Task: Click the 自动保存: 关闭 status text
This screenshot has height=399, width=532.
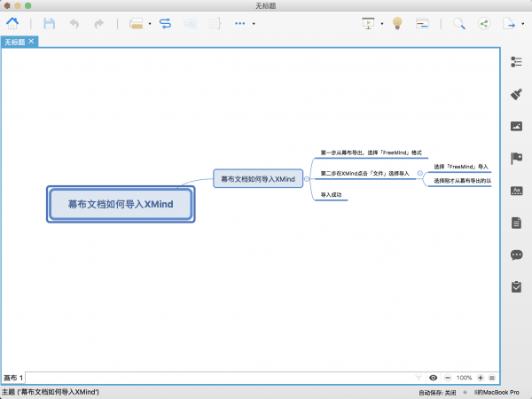Action: coord(437,393)
